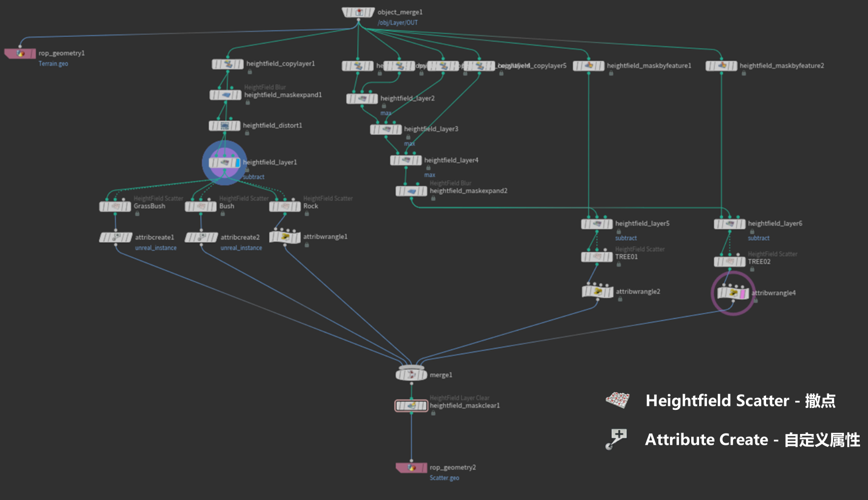Select the heightfield_layer3 node
Image resolution: width=868 pixels, height=500 pixels.
[386, 130]
